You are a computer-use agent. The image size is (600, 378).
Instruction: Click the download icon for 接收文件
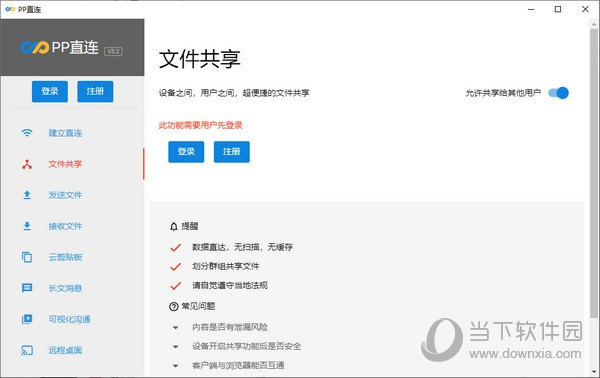point(27,226)
